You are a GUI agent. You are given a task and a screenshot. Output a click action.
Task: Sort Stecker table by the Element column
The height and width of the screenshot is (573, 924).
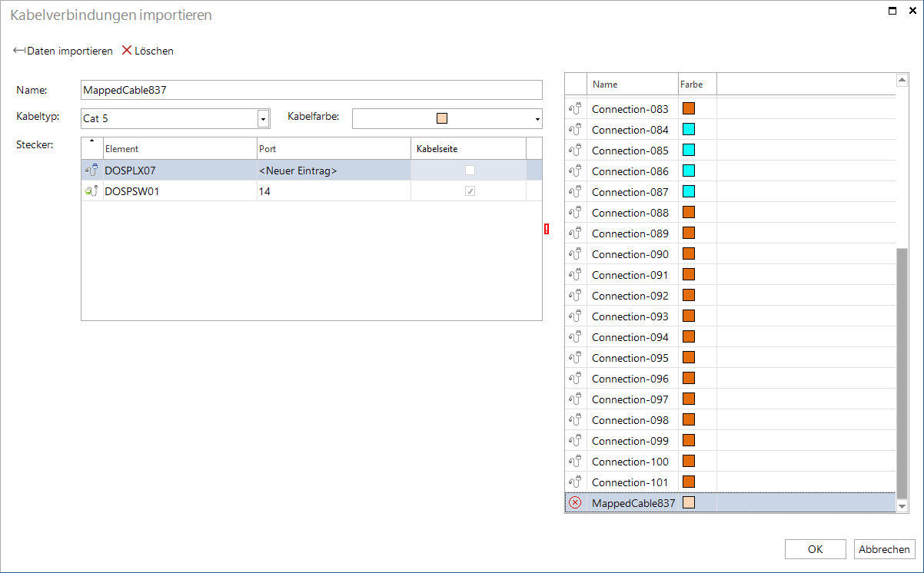click(x=180, y=148)
